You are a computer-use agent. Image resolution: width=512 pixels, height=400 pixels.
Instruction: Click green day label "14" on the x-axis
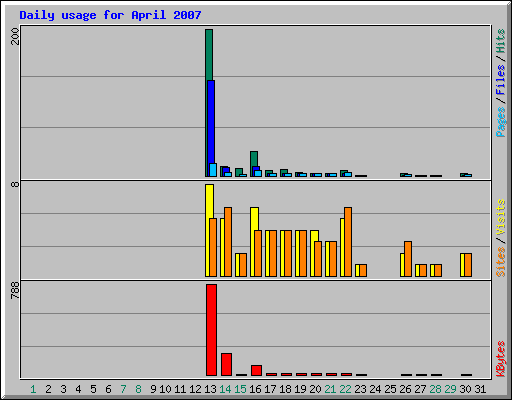tap(225, 389)
